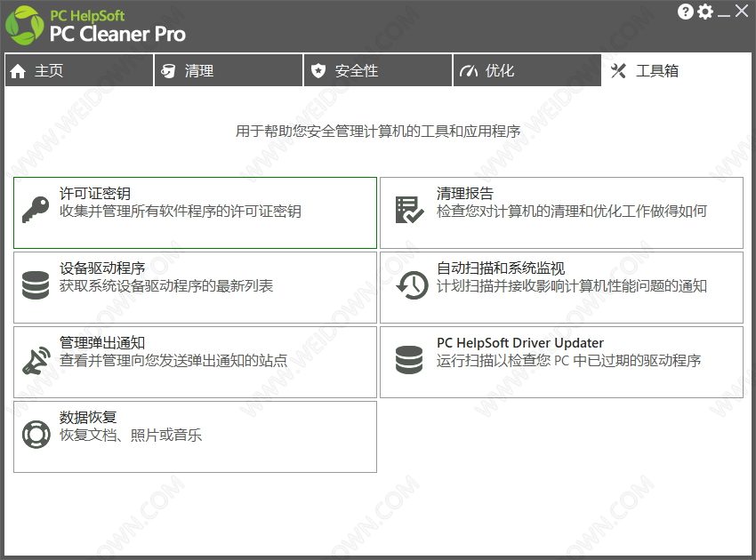
Task: Click the database icon for 设备驱动程序
Action: click(36, 285)
